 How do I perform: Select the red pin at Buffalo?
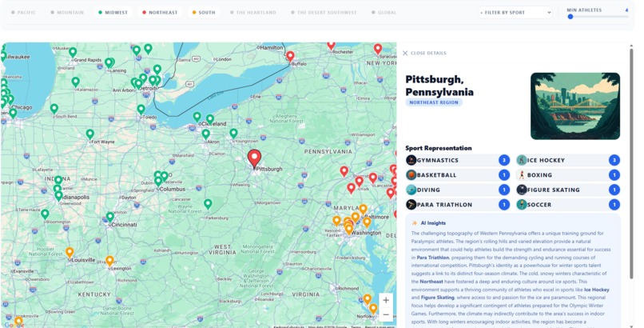pos(290,56)
